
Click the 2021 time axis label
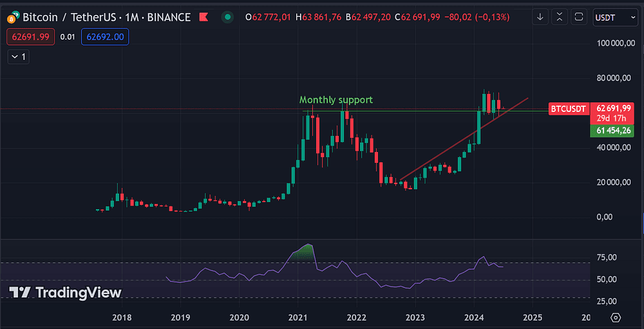[x=298, y=317]
